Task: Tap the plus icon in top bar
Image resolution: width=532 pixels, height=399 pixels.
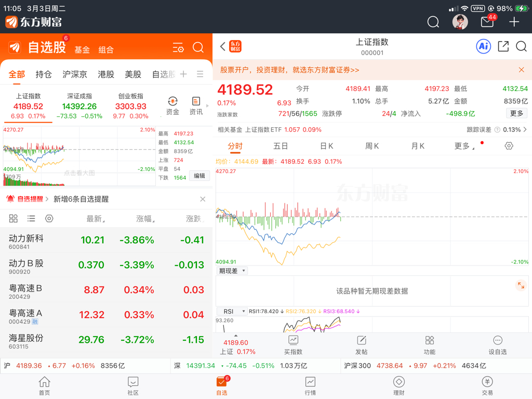Action: point(514,22)
